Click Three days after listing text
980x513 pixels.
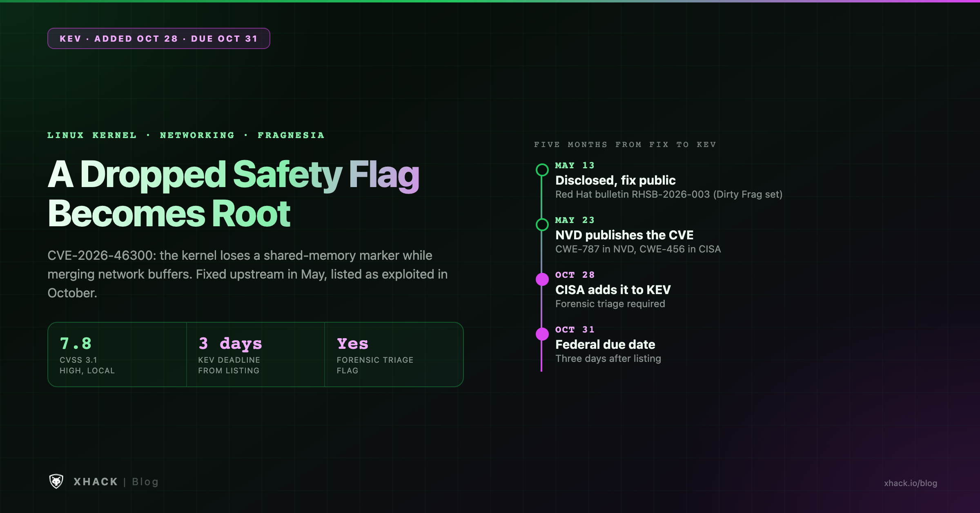(608, 359)
